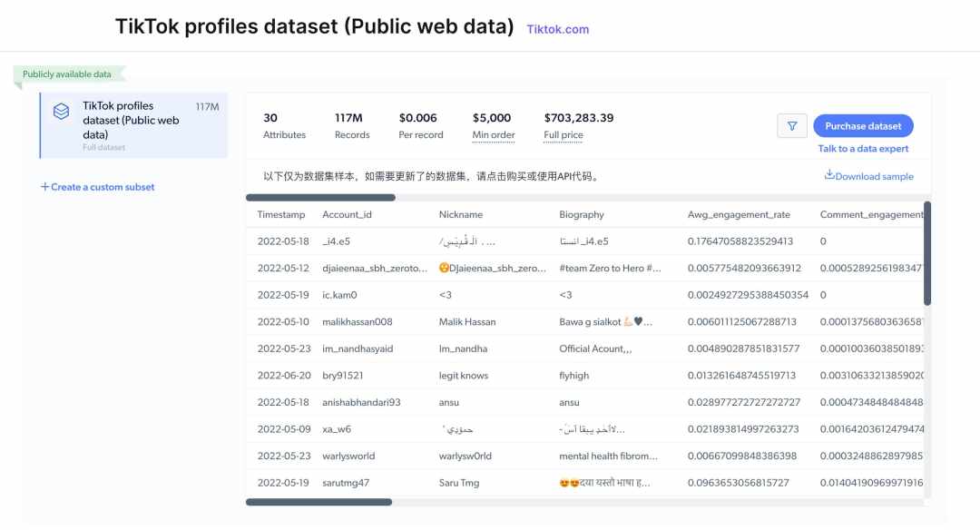
Task: Click account id sarutmg47
Action: (346, 483)
